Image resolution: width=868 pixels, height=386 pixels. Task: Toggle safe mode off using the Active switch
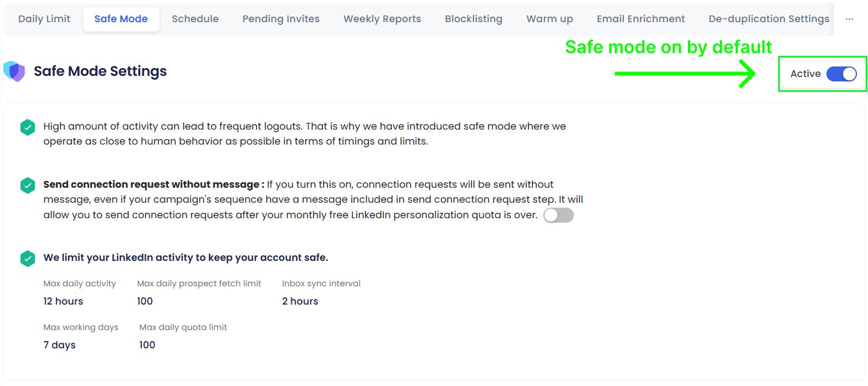pyautogui.click(x=841, y=73)
